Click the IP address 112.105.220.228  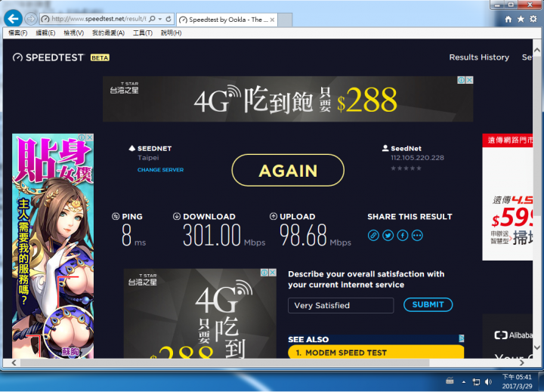click(417, 158)
